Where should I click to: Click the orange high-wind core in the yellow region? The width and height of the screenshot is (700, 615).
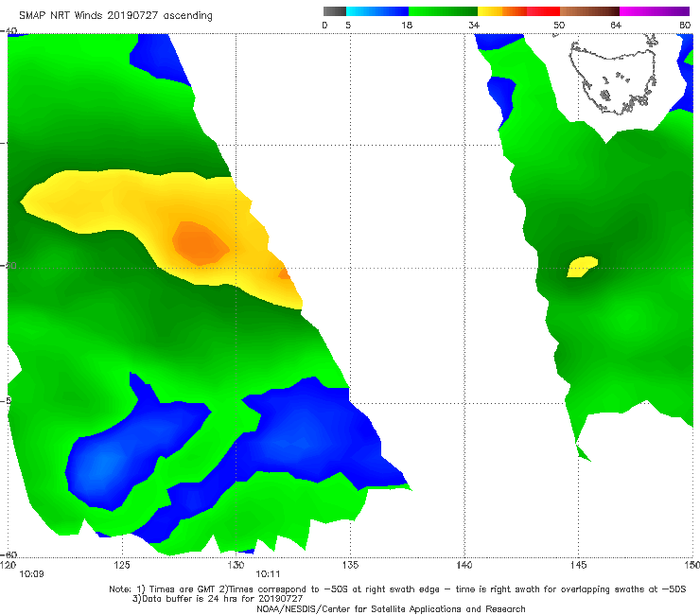(x=201, y=243)
